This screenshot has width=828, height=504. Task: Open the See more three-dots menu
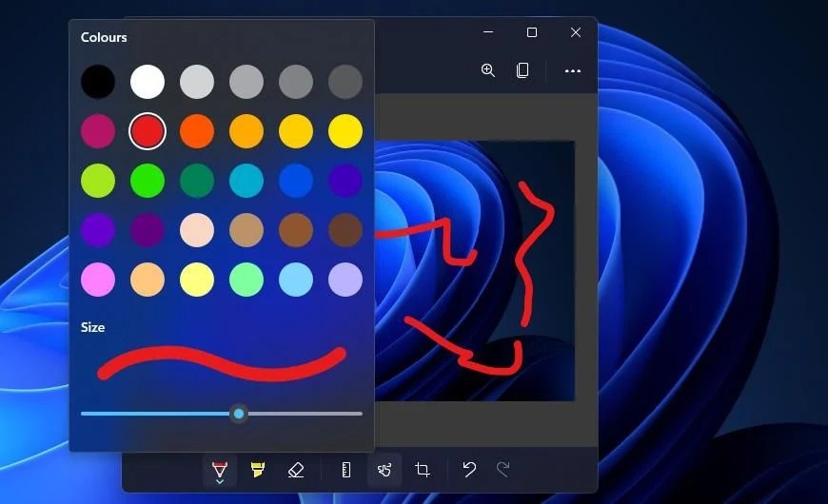(x=572, y=70)
